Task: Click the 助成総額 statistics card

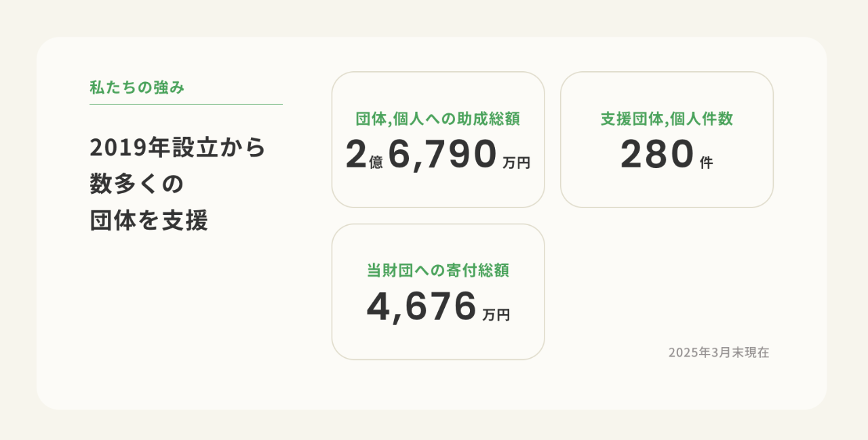Action: click(x=438, y=140)
